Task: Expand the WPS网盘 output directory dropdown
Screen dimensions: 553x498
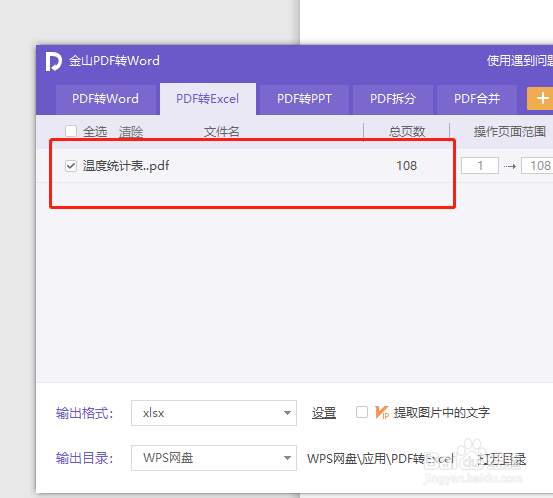Action: click(214, 458)
